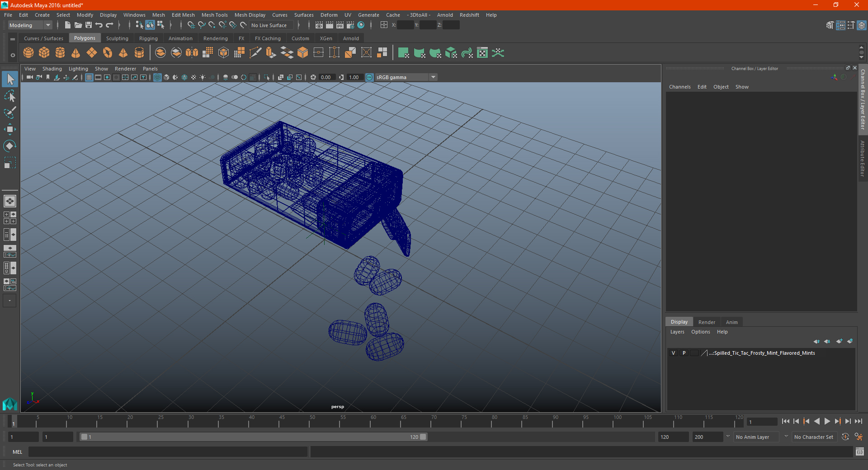Click Layers menu in Layer Editor

677,332
